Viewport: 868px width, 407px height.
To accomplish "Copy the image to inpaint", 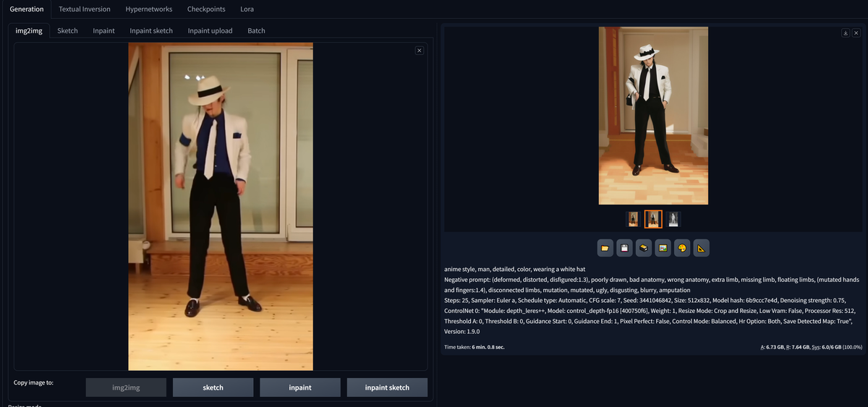I will point(300,387).
